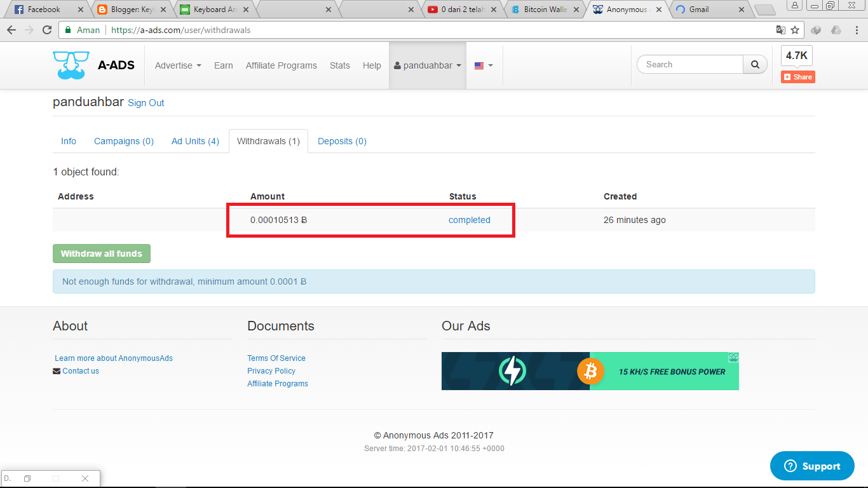This screenshot has width=868, height=488.
Task: Click the translate page icon in address bar
Action: coord(780,30)
